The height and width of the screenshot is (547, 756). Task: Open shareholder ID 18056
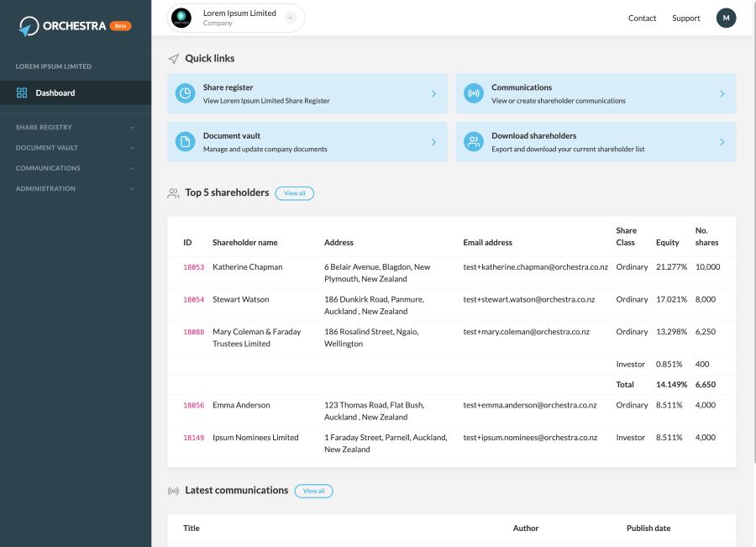[193, 405]
